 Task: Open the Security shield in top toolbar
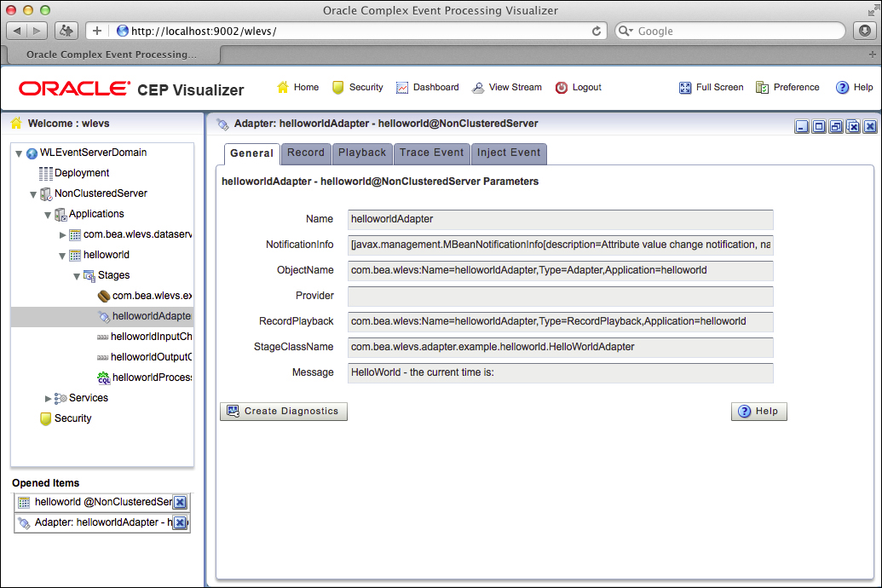[338, 88]
